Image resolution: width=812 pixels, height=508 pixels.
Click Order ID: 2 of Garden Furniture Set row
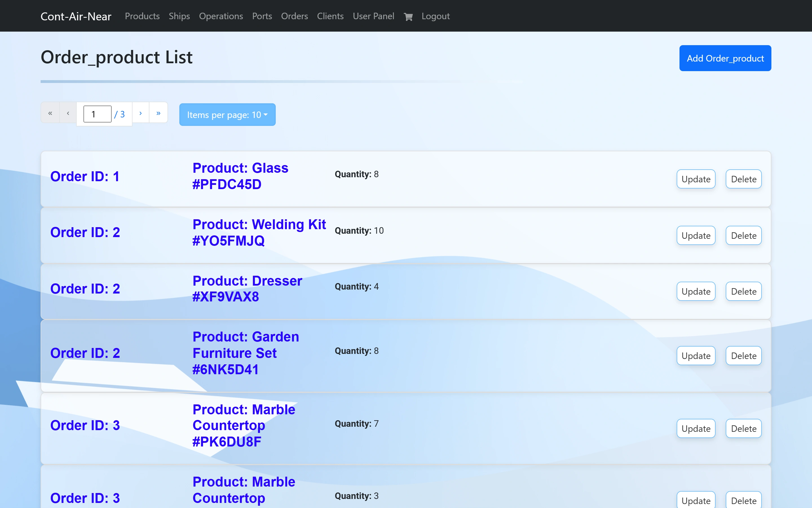click(x=85, y=353)
